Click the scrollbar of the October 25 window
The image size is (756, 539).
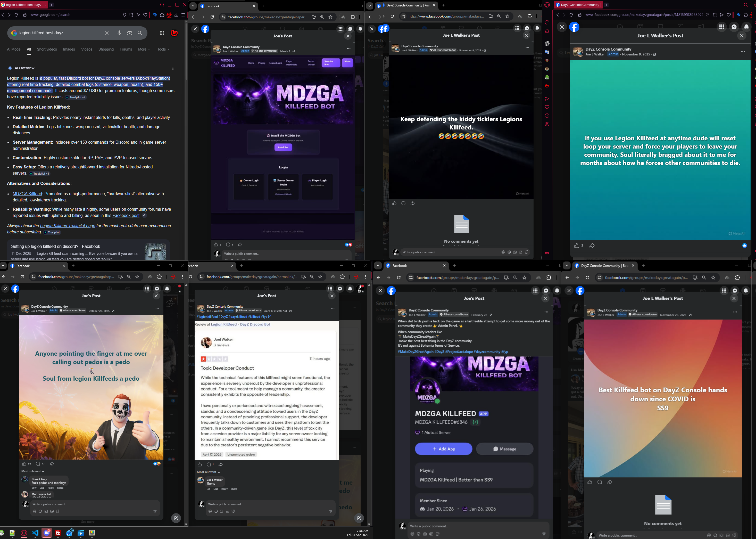(x=186, y=404)
